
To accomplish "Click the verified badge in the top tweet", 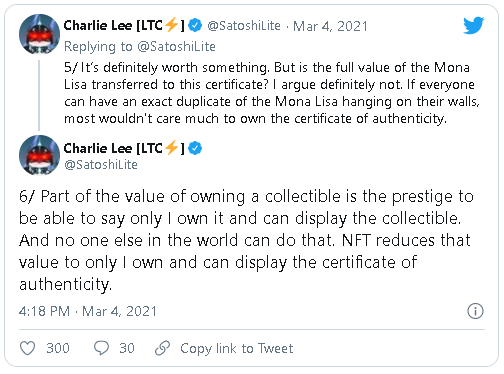I will 195,25.
